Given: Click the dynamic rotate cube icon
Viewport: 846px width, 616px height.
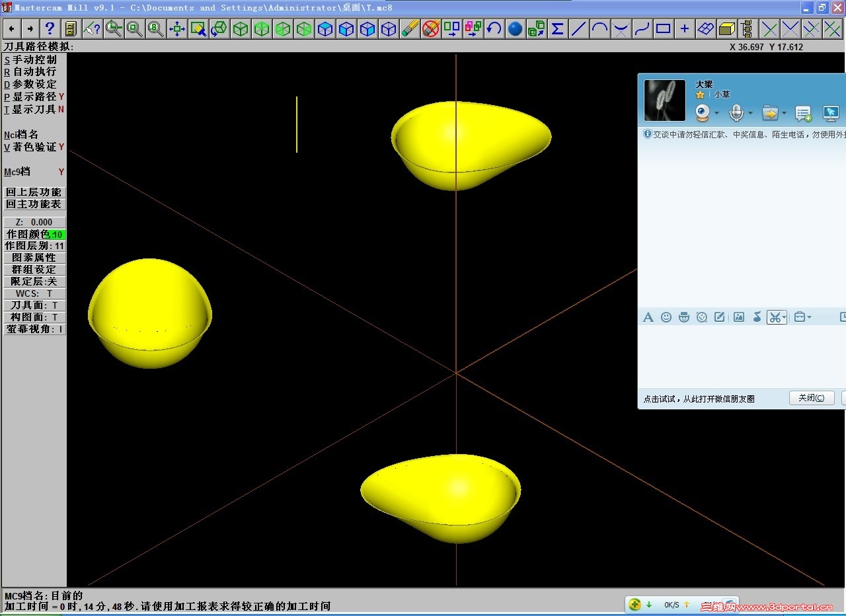Looking at the screenshot, I should pos(219,28).
